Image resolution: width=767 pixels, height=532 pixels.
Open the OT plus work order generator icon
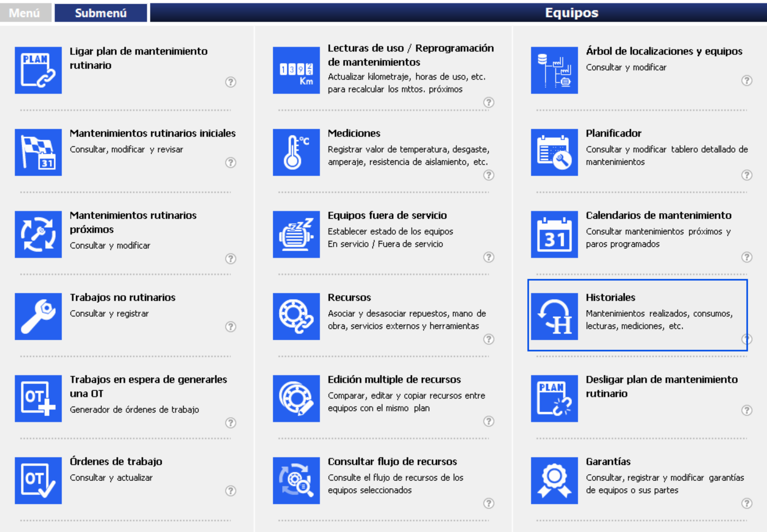(38, 399)
